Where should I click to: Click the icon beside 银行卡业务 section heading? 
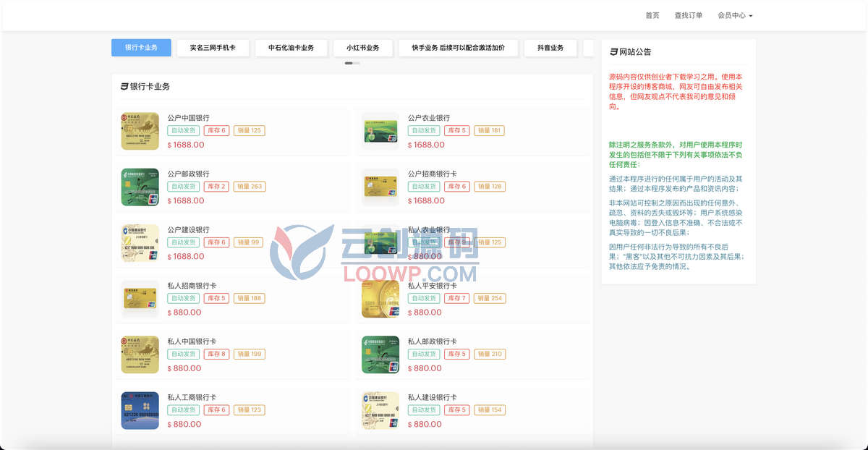tap(124, 87)
